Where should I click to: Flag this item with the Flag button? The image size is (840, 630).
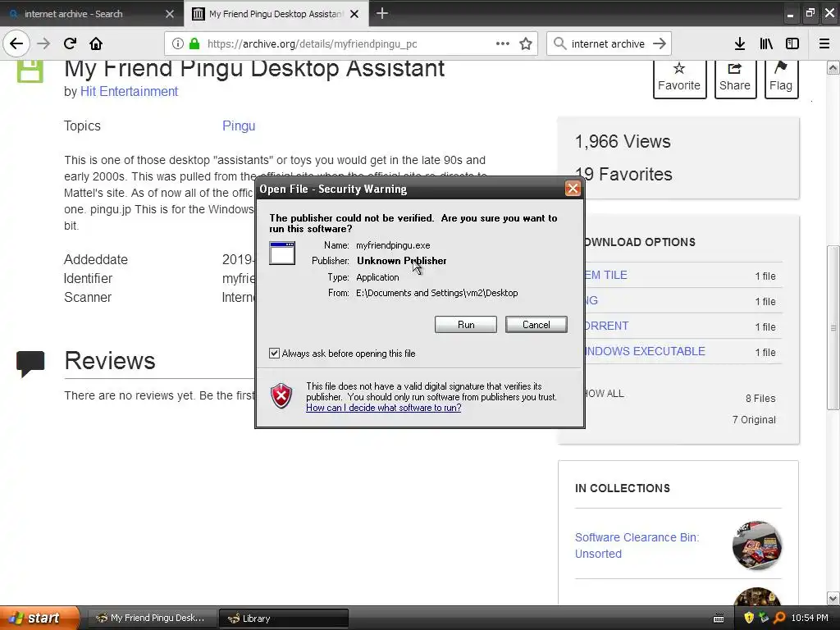(781, 78)
